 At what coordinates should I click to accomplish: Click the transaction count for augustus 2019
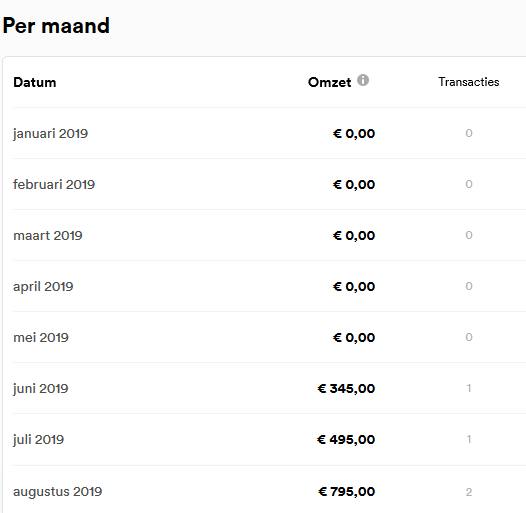pos(469,492)
